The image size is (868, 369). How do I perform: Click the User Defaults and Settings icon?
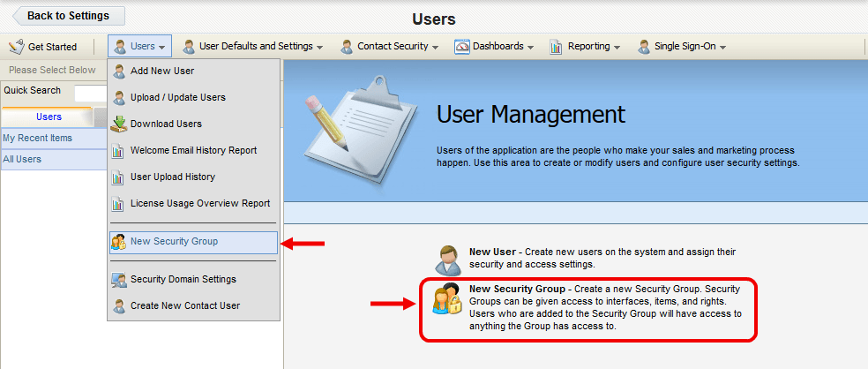tap(190, 47)
